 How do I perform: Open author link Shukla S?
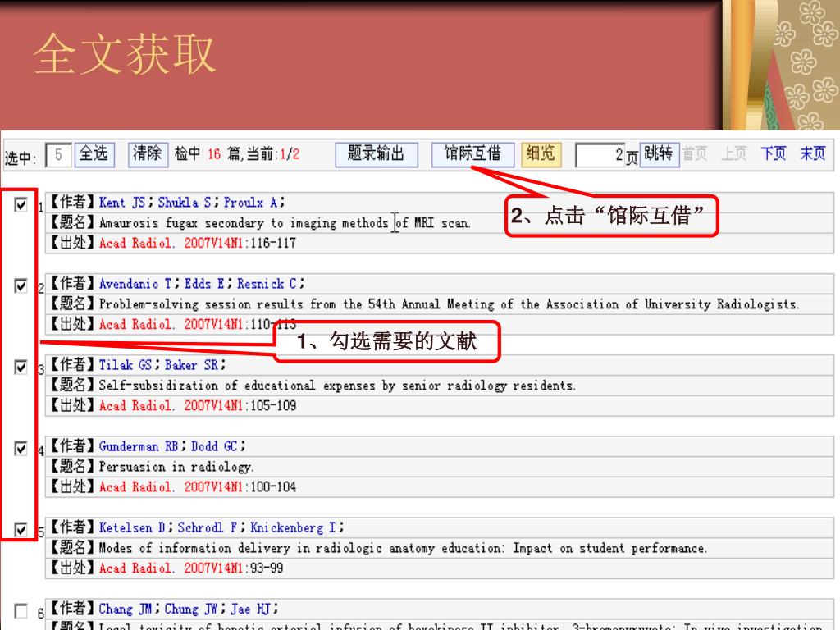[x=185, y=203]
